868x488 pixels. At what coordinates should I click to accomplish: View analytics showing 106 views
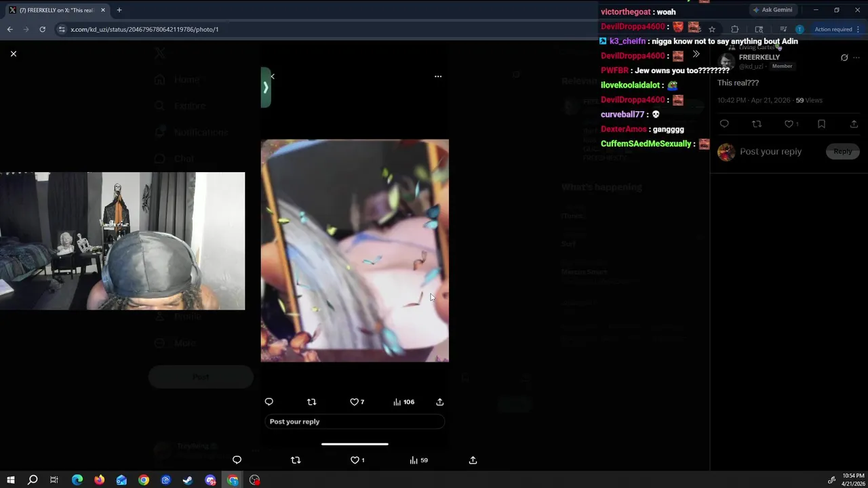403,402
